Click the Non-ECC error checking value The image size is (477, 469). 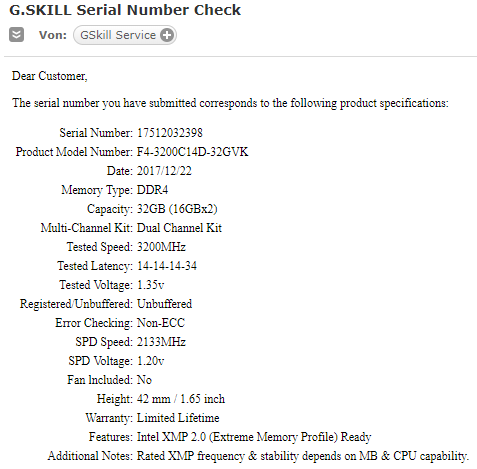(161, 323)
